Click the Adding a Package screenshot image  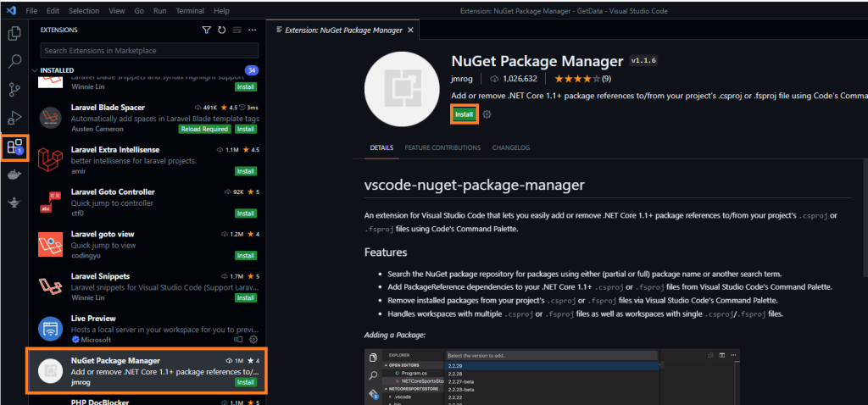[552, 377]
